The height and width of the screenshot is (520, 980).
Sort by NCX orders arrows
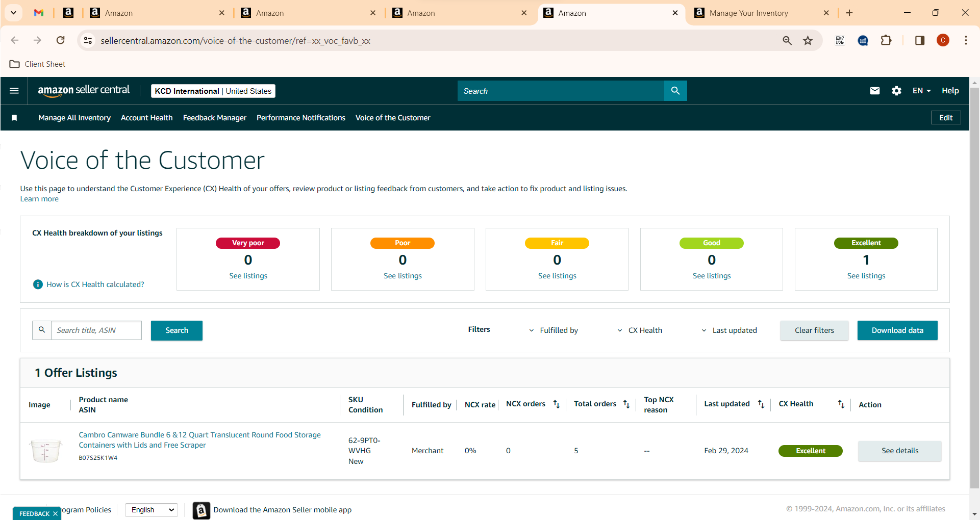pyautogui.click(x=557, y=404)
